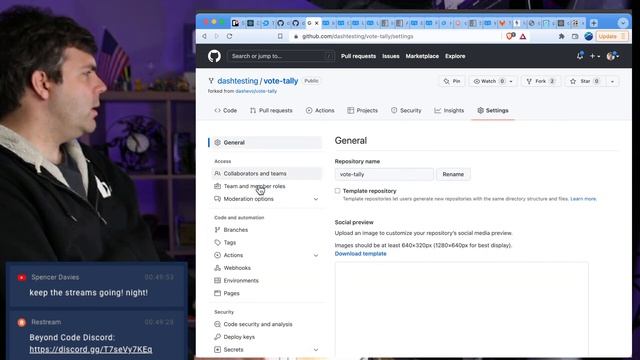Open Collaborators and teams settings
This screenshot has width=640, height=360.
click(266, 173)
